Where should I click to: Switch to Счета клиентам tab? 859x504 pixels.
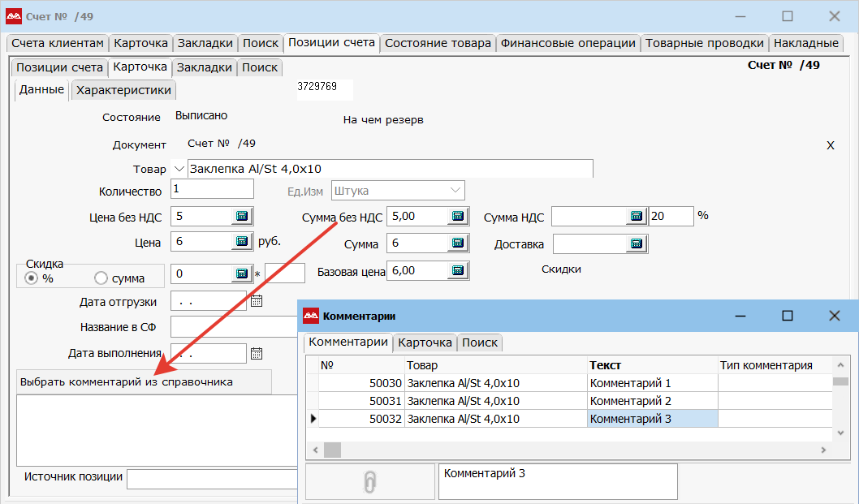pos(58,43)
